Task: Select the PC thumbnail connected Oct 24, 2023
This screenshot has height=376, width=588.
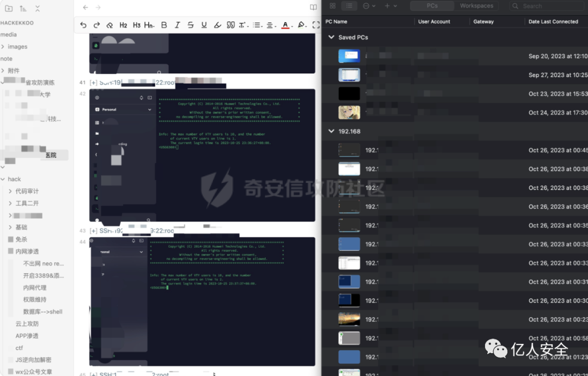Action: tap(349, 113)
